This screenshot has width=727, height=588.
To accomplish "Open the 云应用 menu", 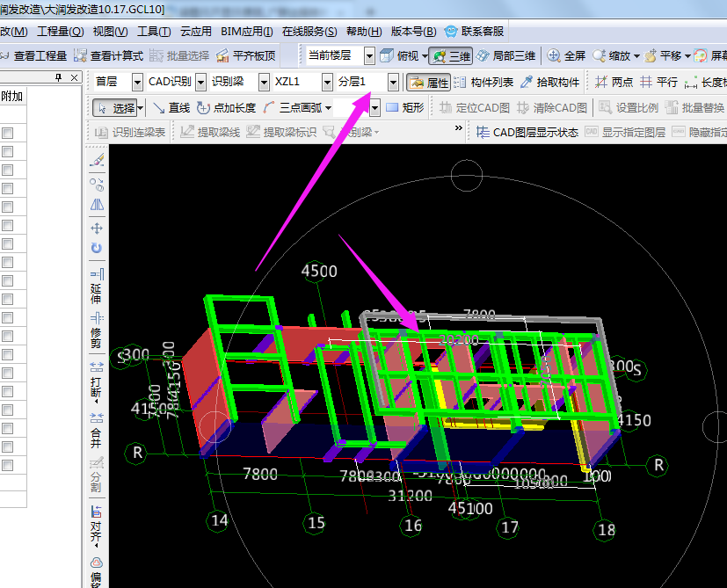I will tap(196, 31).
